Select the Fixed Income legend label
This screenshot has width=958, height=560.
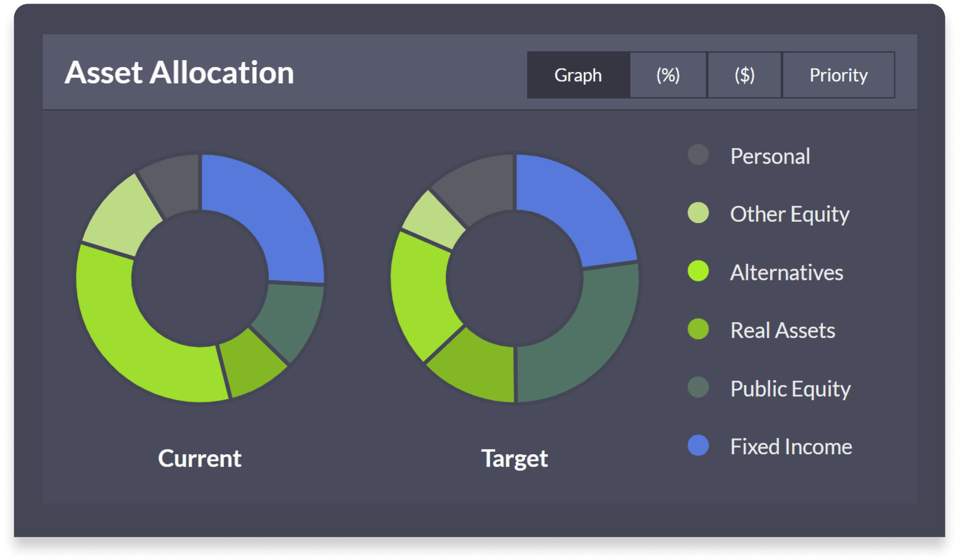click(x=791, y=447)
